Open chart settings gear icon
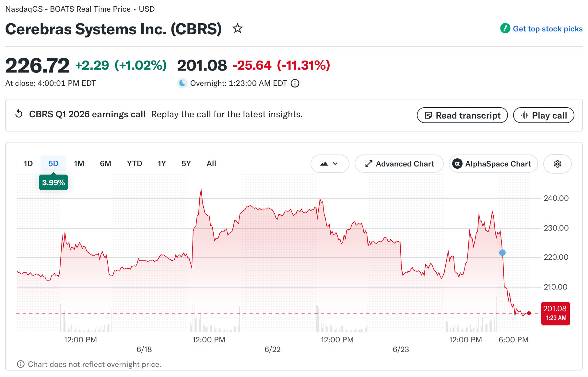This screenshot has width=588, height=377. pyautogui.click(x=557, y=164)
